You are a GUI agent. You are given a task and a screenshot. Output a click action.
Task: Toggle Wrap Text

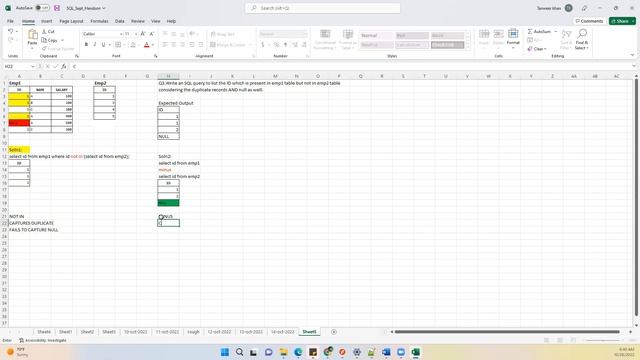[222, 34]
